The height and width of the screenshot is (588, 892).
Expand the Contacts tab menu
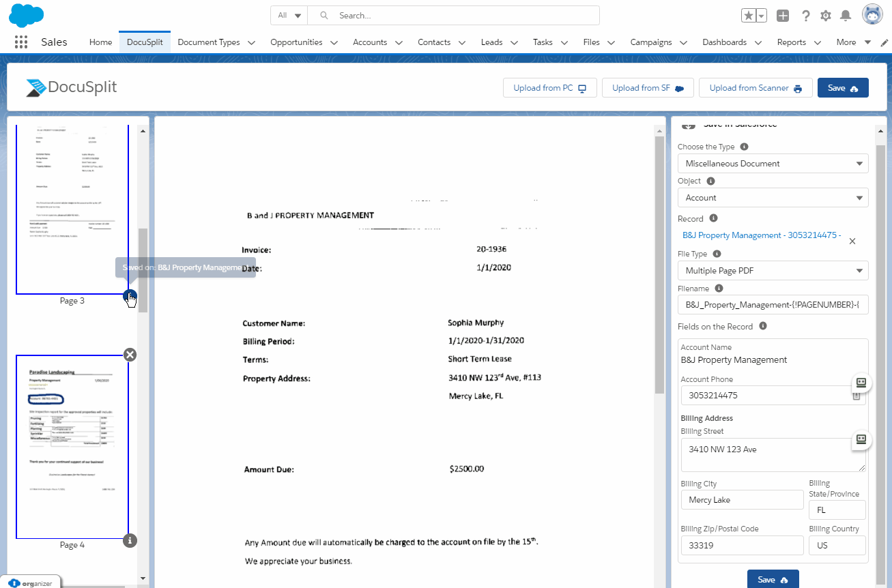tap(462, 42)
